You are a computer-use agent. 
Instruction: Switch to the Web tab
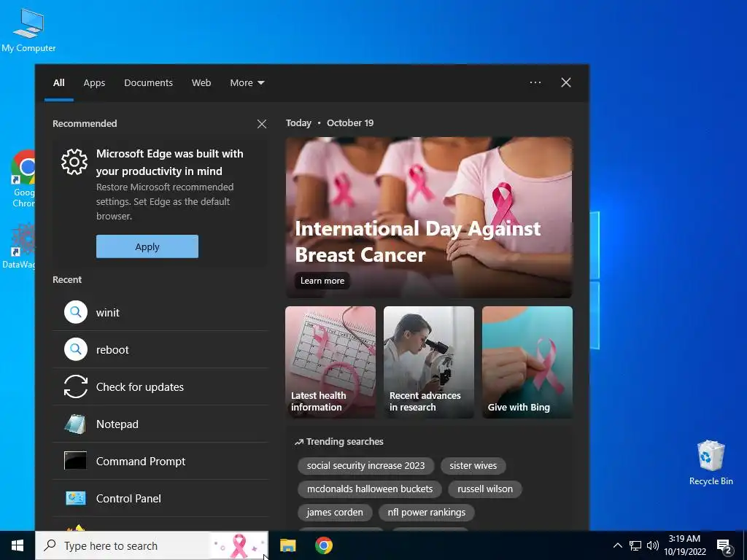click(x=201, y=82)
